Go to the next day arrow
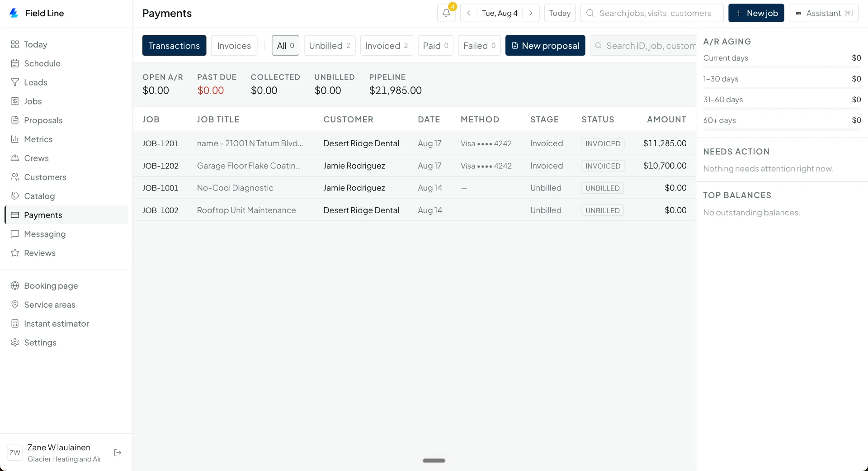868x471 pixels. click(531, 13)
